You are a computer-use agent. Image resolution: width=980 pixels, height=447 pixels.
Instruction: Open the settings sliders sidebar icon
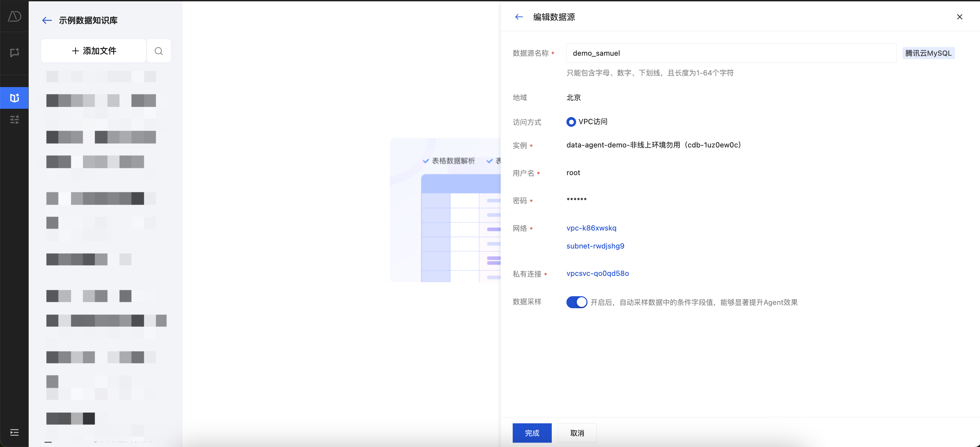pyautogui.click(x=14, y=120)
